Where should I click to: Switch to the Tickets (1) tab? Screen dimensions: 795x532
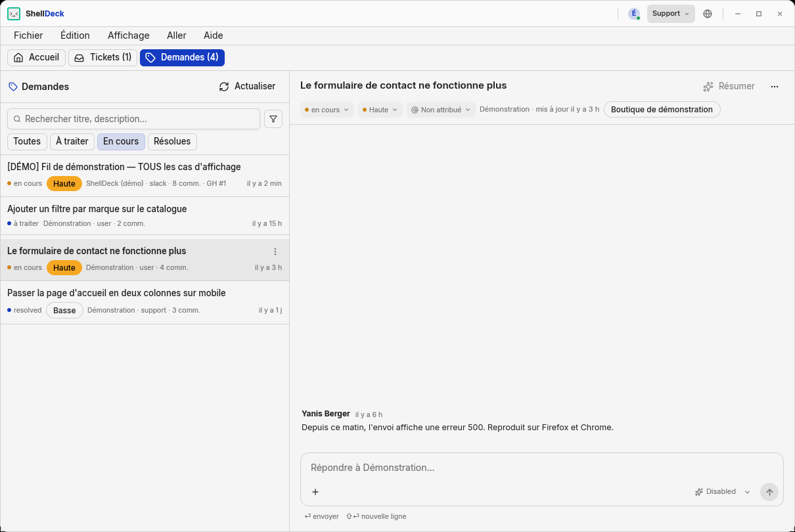102,58
